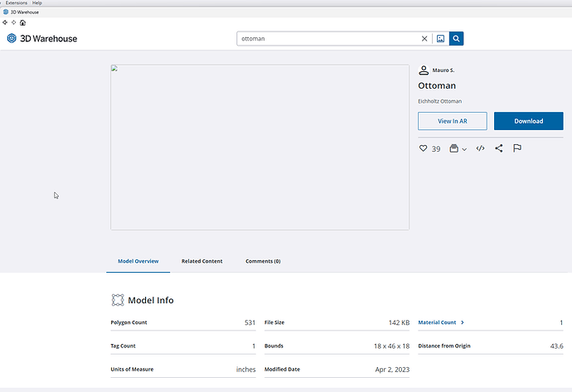The height and width of the screenshot is (392, 572).
Task: Click the 3D Warehouse window title icon
Action: (6, 12)
